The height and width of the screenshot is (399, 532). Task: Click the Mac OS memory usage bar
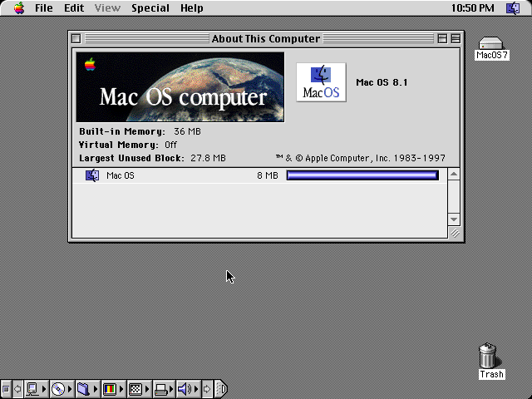click(362, 175)
